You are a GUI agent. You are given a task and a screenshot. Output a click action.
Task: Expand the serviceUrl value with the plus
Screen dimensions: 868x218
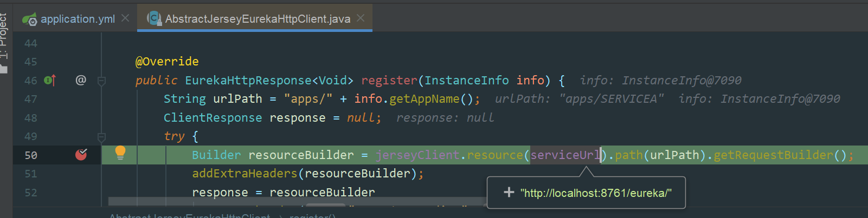[x=509, y=192]
